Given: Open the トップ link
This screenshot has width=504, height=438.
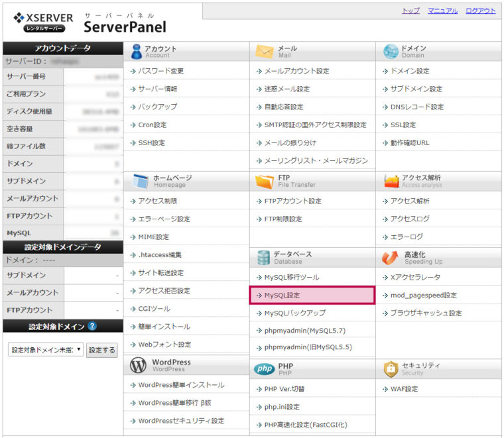Looking at the screenshot, I should pos(410,11).
